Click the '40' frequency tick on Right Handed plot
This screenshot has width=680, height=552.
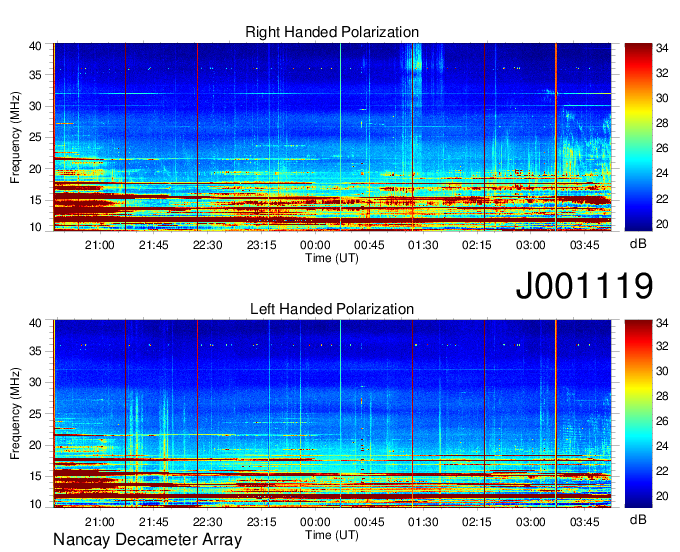[35, 46]
